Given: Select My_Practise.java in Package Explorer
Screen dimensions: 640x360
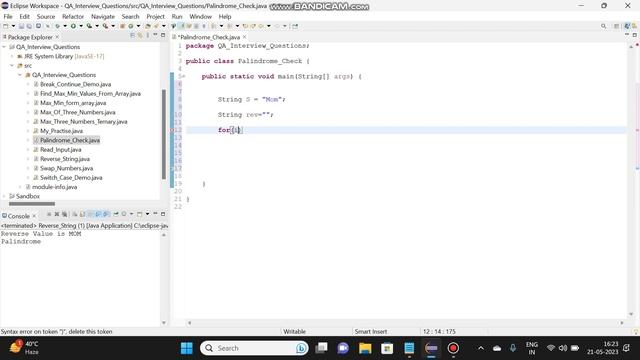Looking at the screenshot, I should [61, 131].
